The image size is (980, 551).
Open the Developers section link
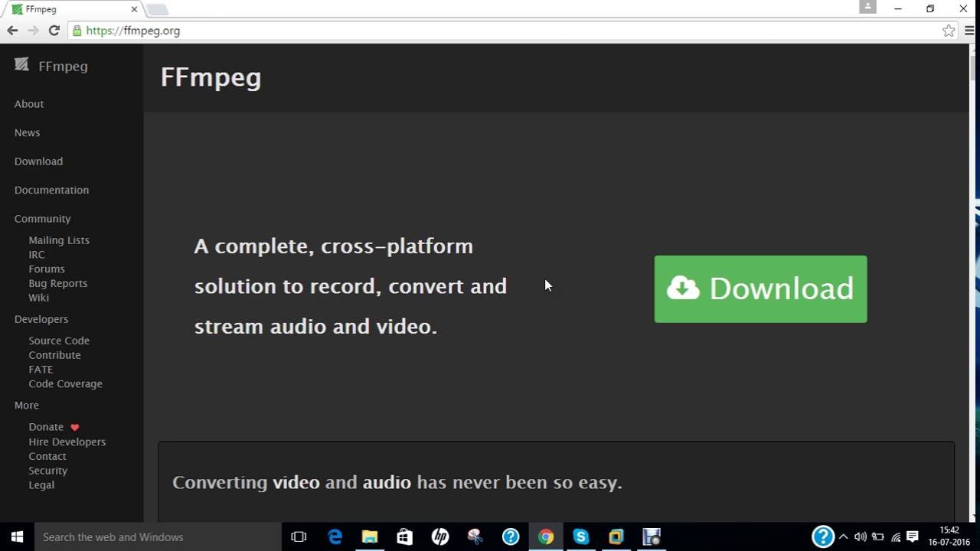point(41,319)
